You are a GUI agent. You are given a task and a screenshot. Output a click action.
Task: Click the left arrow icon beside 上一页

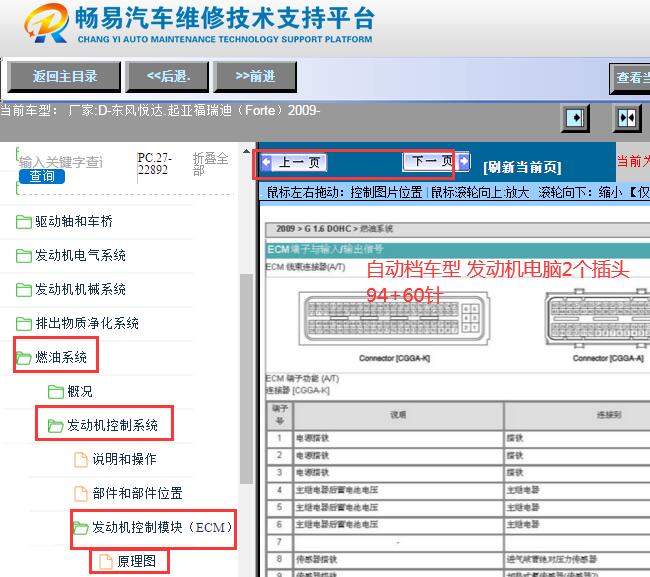266,162
